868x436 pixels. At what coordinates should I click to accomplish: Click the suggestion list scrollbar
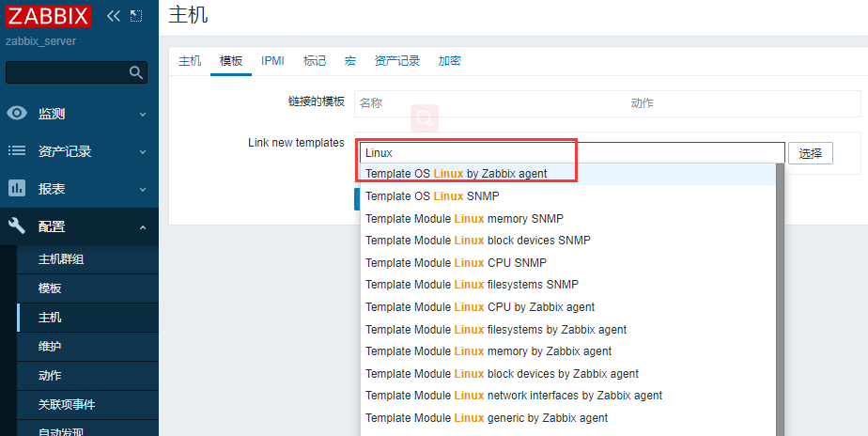(780, 300)
